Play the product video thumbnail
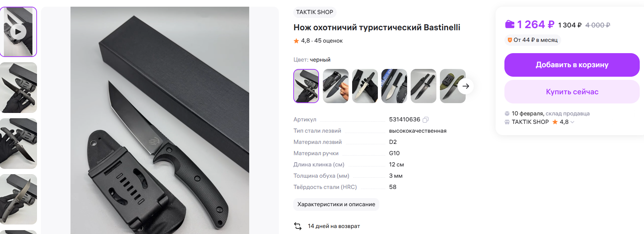 tap(18, 32)
